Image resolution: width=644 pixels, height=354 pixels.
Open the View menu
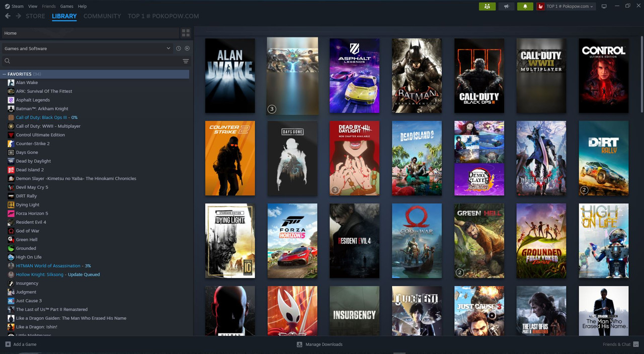click(33, 6)
